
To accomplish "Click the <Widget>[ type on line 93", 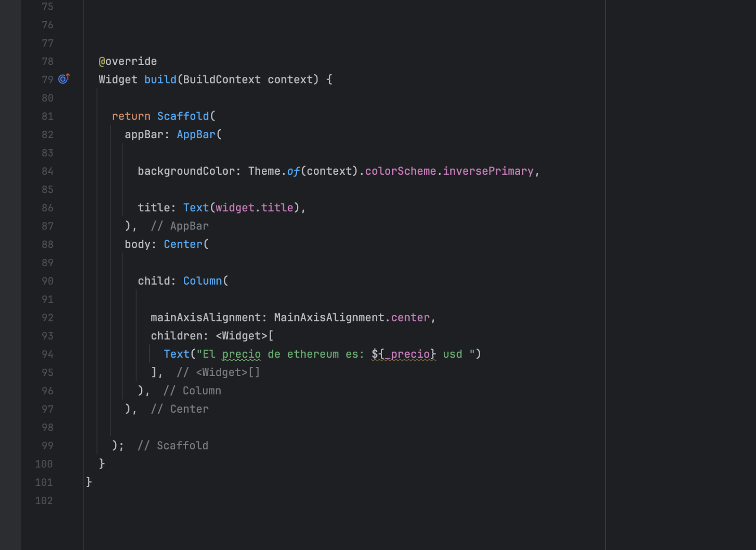I will tap(245, 336).
